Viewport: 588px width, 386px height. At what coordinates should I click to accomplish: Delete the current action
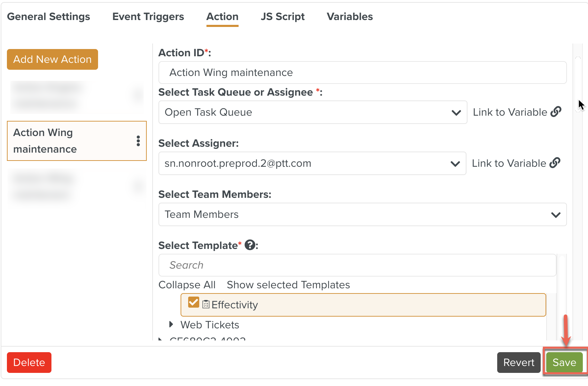pos(29,362)
